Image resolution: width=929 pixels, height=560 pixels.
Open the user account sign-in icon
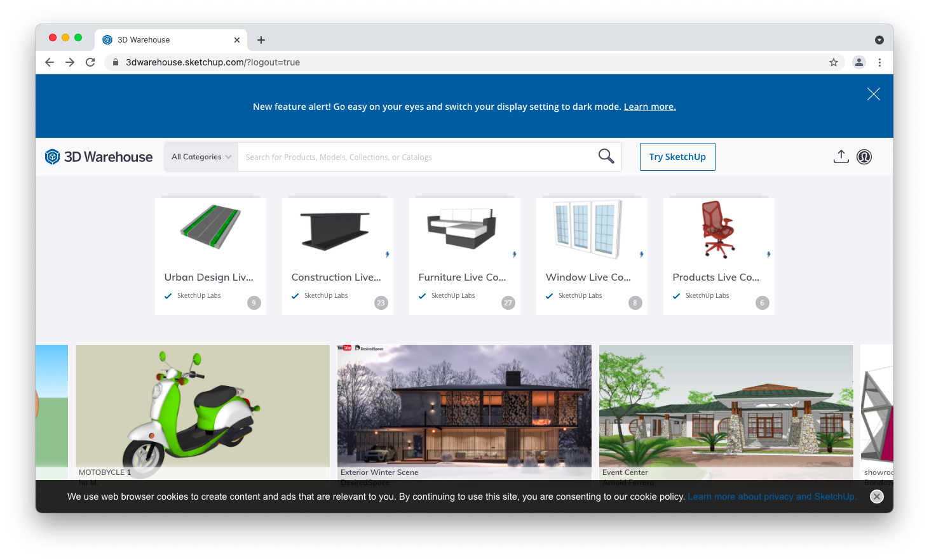[x=864, y=157]
